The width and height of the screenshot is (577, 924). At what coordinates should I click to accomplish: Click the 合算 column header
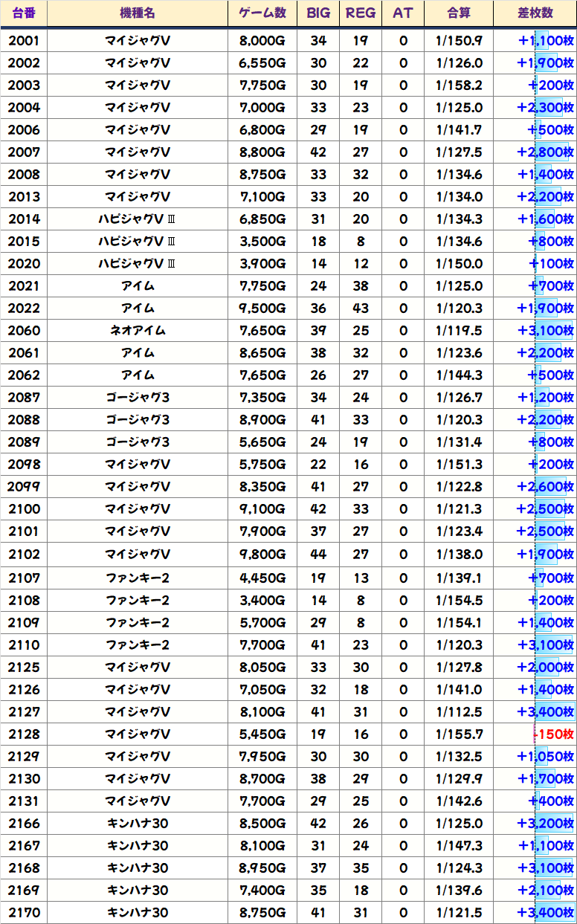tap(459, 13)
